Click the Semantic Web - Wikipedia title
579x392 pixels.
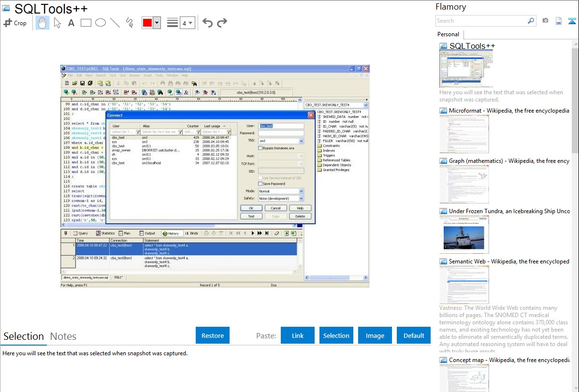(x=509, y=261)
